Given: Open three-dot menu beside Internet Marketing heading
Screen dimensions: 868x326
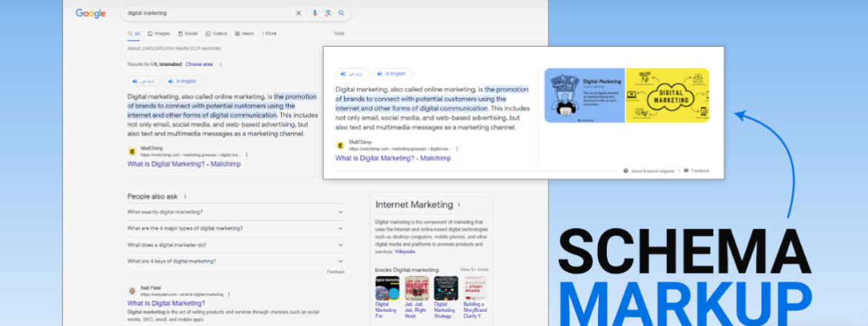Looking at the screenshot, I should pyautogui.click(x=459, y=204).
